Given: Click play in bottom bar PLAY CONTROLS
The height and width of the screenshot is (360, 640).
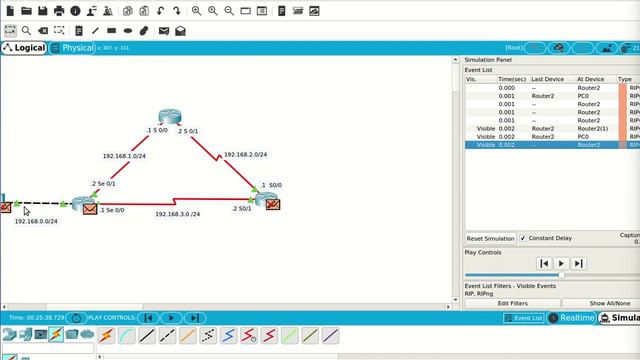Looking at the screenshot, I should (171, 318).
